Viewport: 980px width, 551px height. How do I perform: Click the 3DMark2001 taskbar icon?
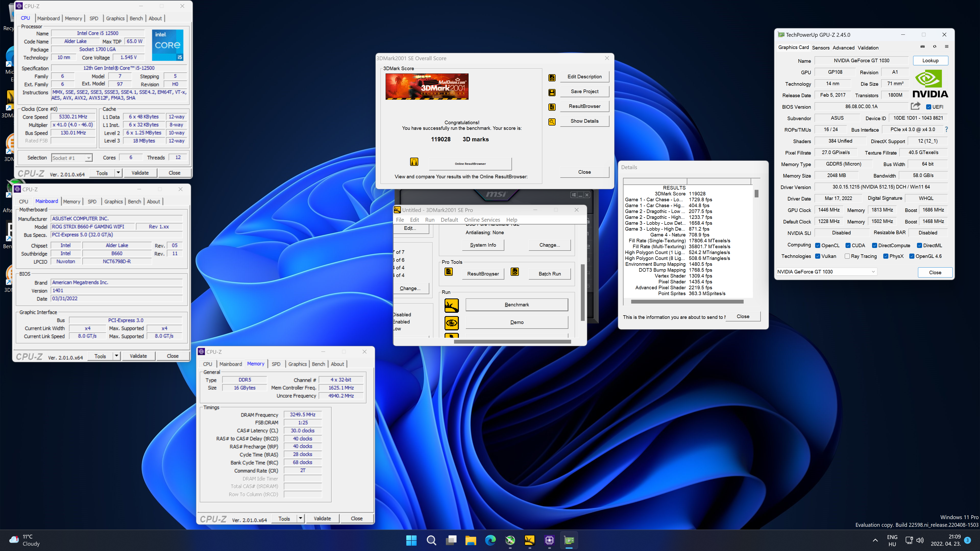[x=530, y=540]
